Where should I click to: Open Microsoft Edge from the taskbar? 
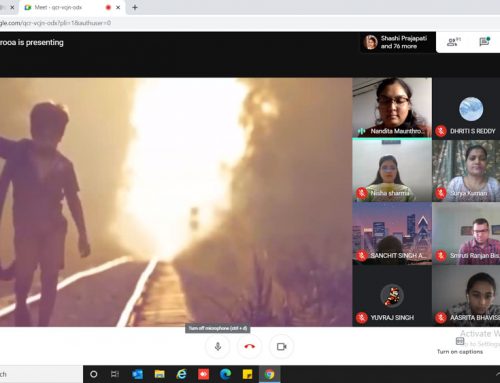[225, 374]
